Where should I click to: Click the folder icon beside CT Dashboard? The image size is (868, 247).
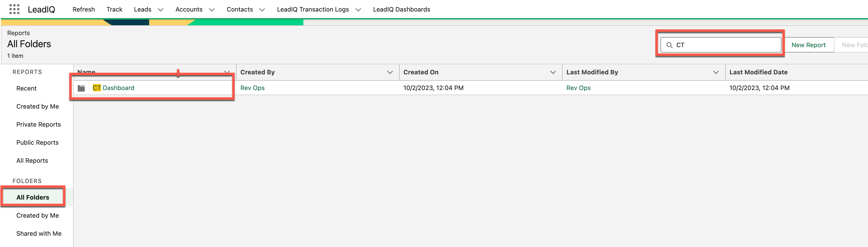[81, 88]
